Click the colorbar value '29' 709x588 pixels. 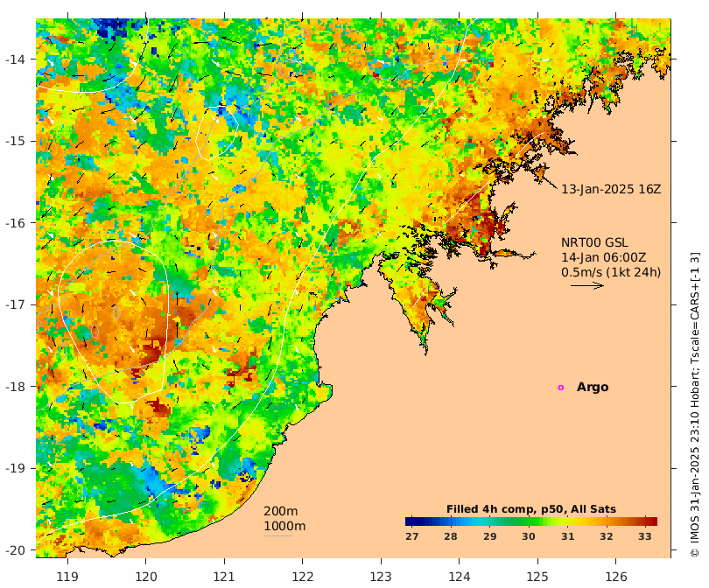click(489, 536)
